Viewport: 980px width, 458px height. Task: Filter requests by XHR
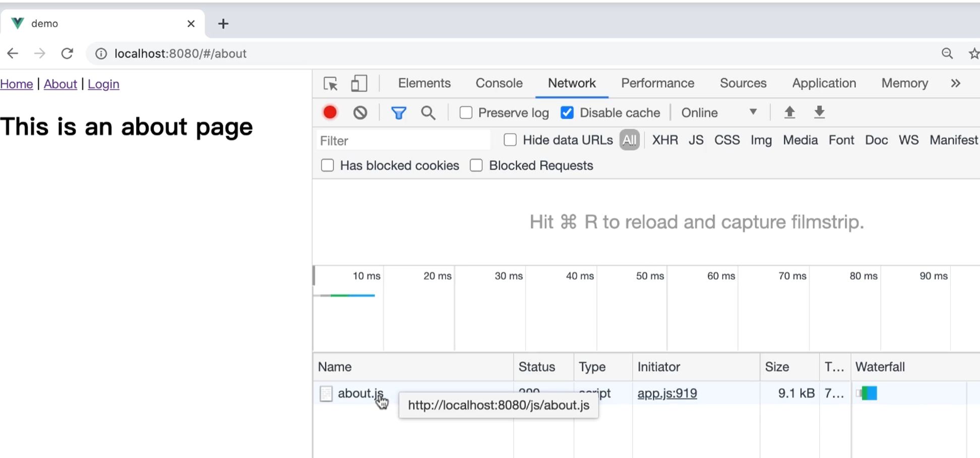pyautogui.click(x=665, y=140)
